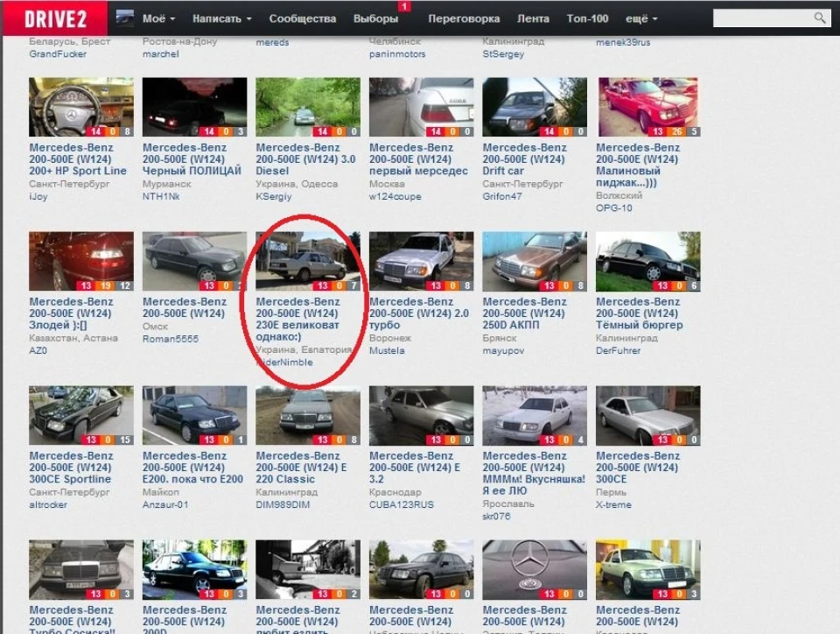Open the Злодей car thumbnail
The image size is (840, 634).
(81, 261)
